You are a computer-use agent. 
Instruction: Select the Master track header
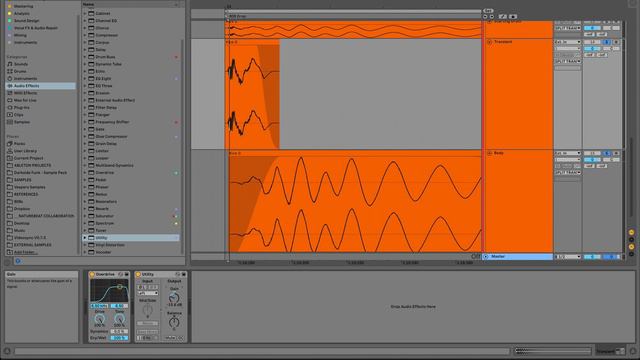518,257
